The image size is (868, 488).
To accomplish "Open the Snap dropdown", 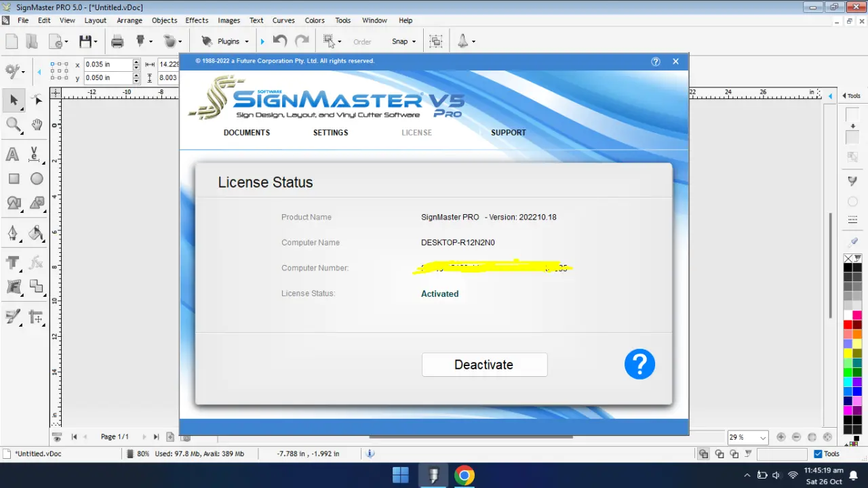I will tap(403, 41).
